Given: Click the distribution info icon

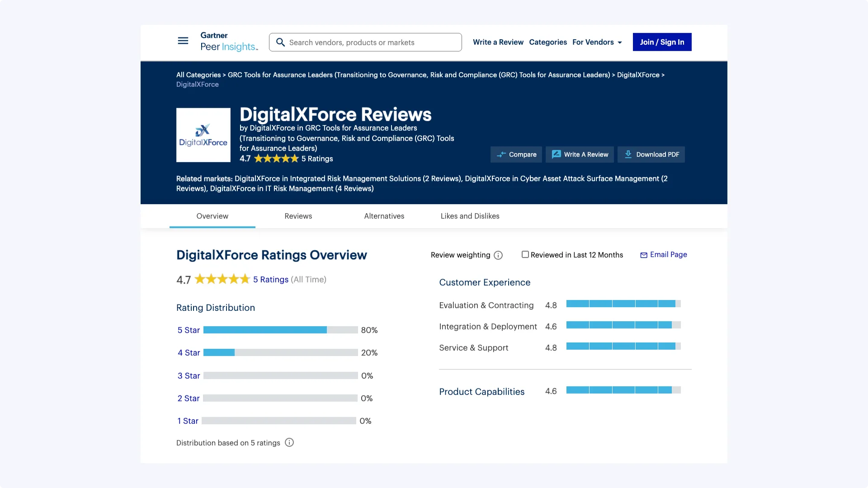Looking at the screenshot, I should (289, 443).
